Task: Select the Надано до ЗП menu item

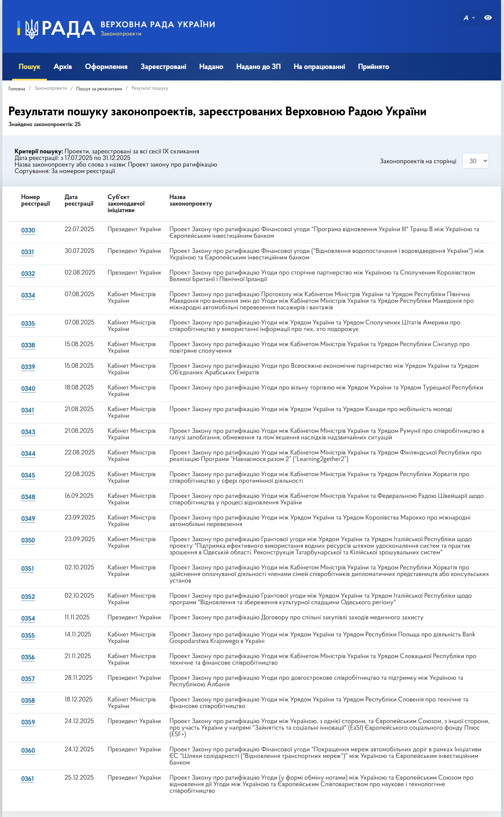Action: click(258, 67)
